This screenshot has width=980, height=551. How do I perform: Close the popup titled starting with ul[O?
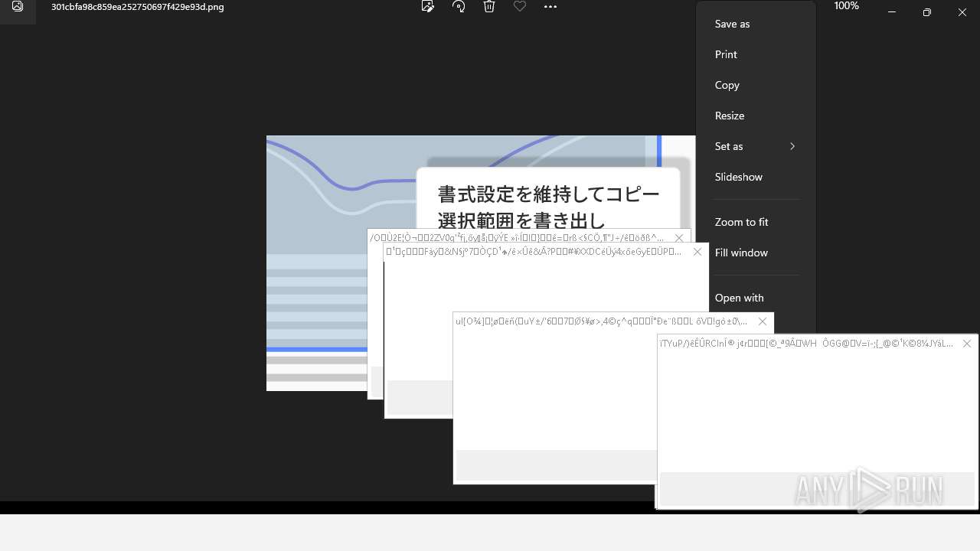pos(763,321)
